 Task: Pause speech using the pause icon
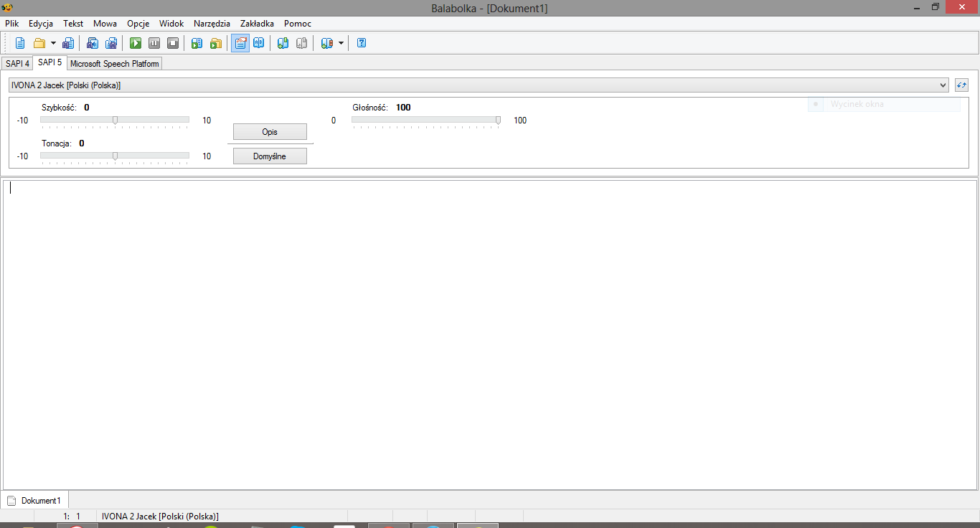click(154, 43)
